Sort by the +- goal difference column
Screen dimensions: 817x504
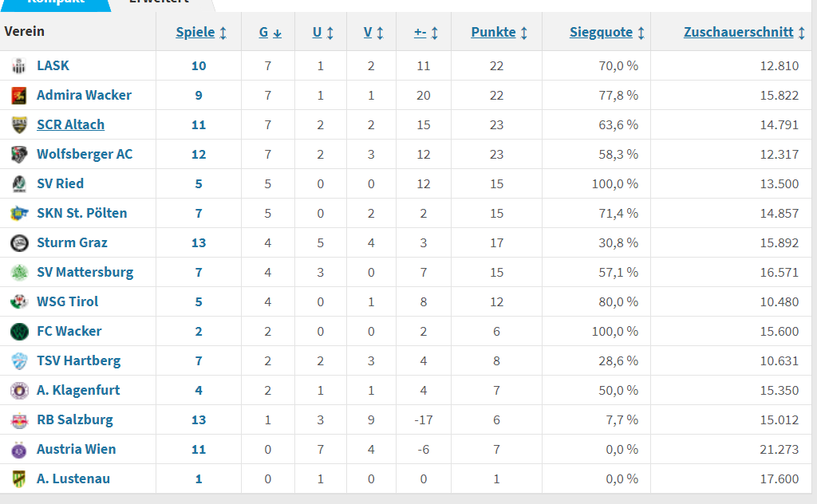pyautogui.click(x=426, y=32)
